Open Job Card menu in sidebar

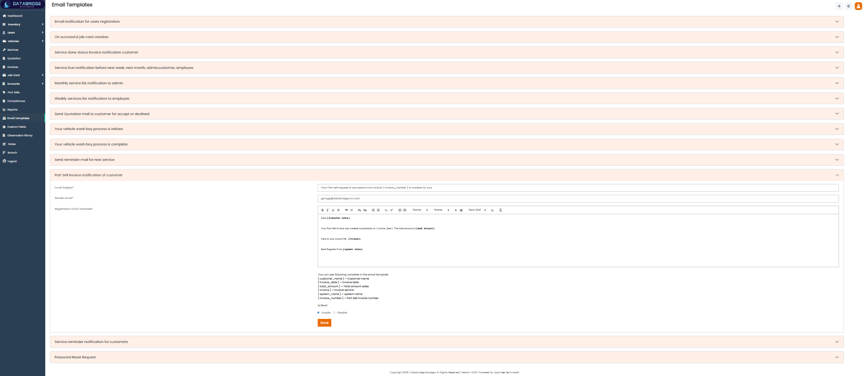tap(22, 75)
